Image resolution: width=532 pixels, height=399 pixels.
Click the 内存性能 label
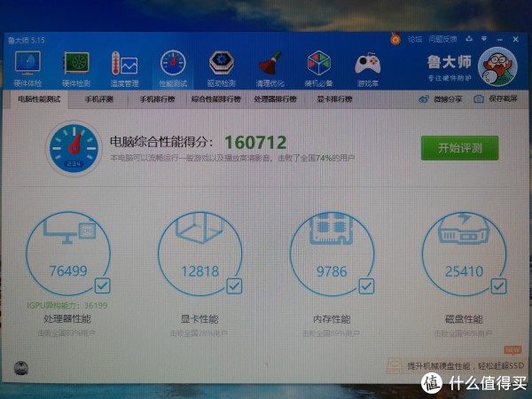(332, 319)
